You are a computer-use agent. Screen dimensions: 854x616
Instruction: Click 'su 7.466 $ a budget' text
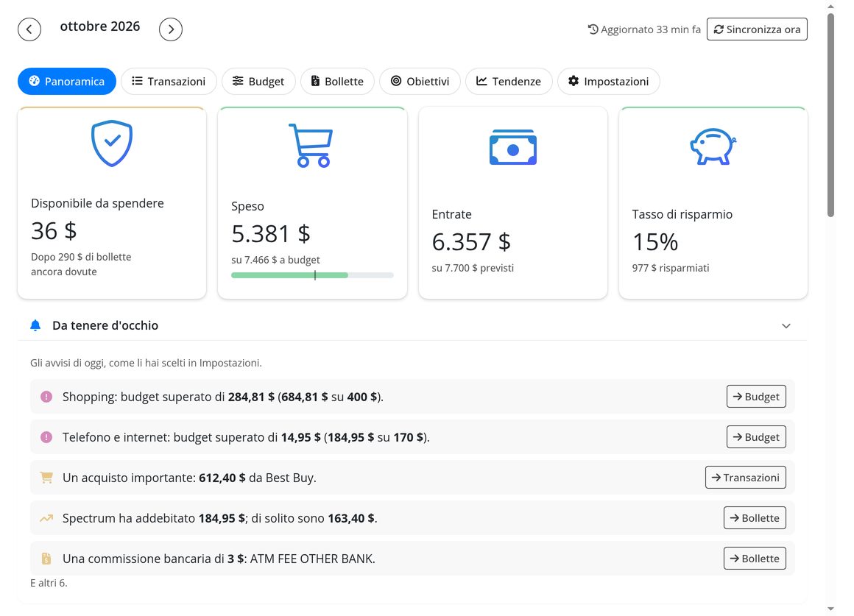pos(275,260)
